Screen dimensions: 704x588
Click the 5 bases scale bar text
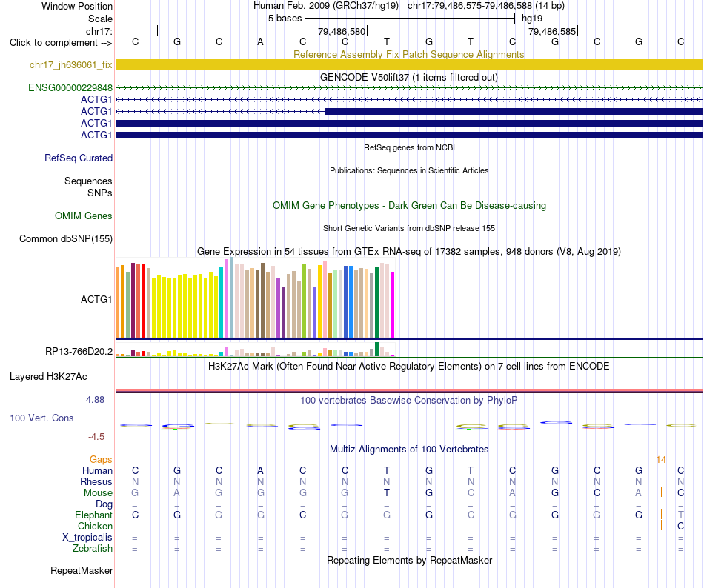tap(285, 19)
